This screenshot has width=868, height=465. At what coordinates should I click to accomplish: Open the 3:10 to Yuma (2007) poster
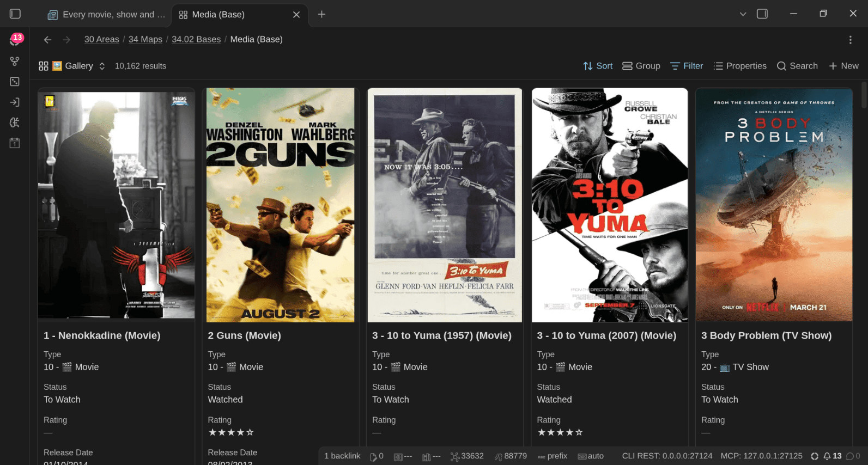tap(610, 205)
